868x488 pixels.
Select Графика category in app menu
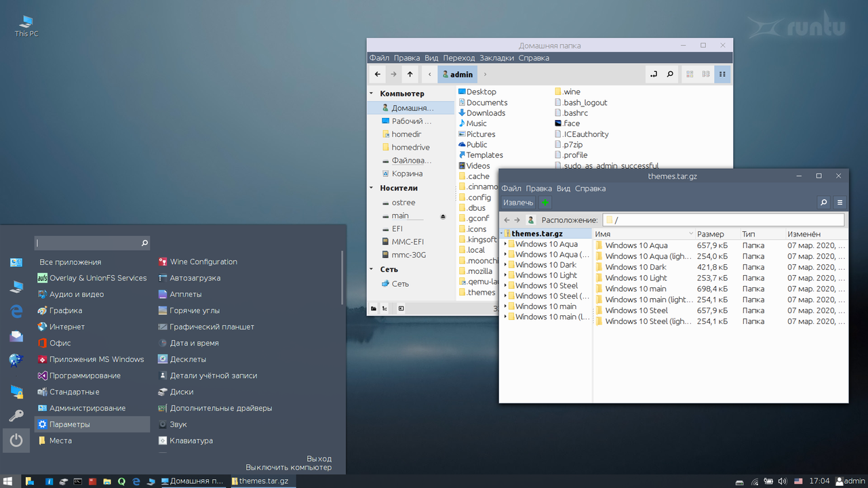point(92,310)
